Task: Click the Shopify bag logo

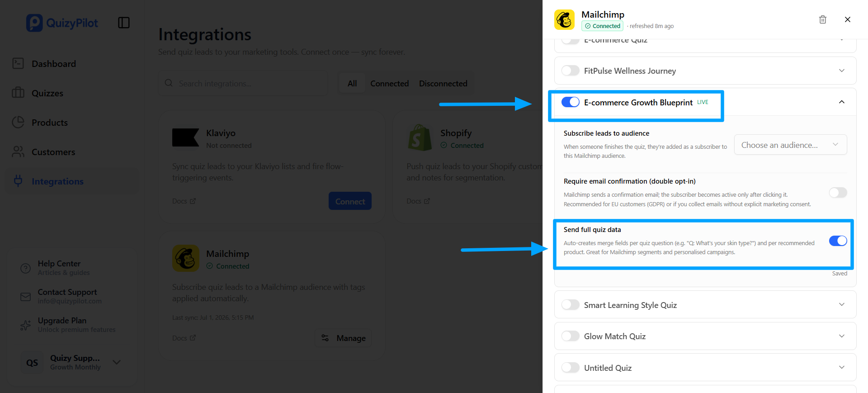Action: pos(420,137)
